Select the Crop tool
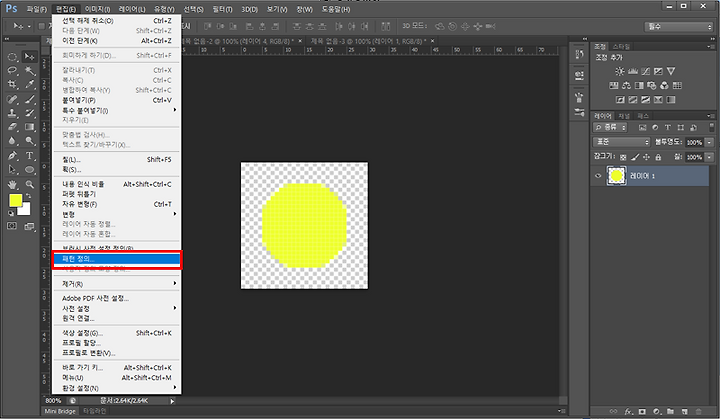 pyautogui.click(x=12, y=85)
